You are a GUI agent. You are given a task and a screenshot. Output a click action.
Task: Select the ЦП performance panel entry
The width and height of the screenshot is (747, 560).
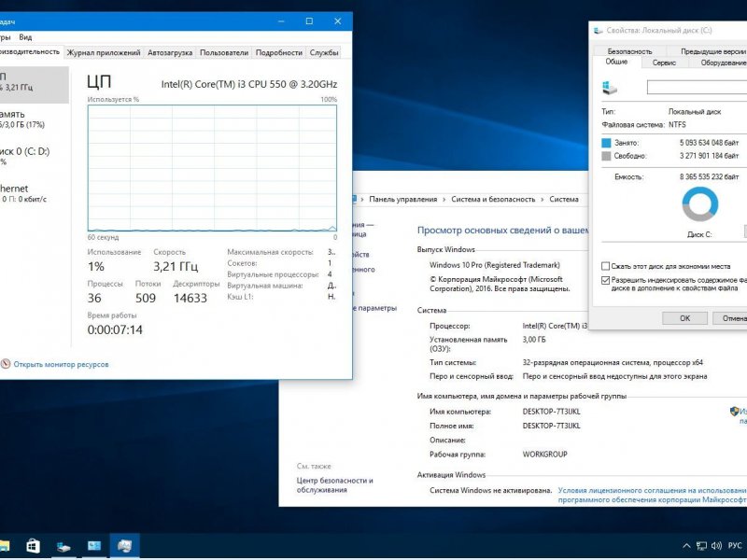(34, 84)
